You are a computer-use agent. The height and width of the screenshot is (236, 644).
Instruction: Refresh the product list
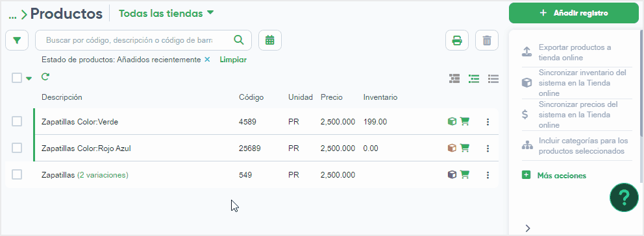pos(45,77)
